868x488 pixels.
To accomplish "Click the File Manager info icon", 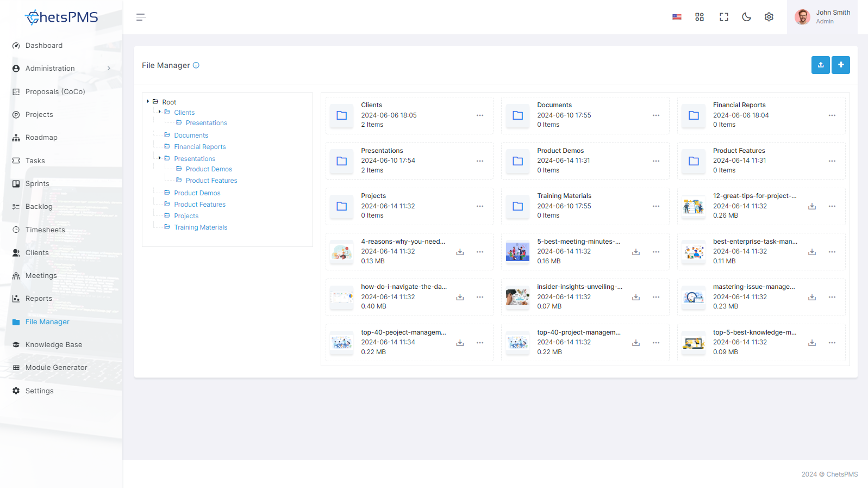I will pyautogui.click(x=196, y=65).
